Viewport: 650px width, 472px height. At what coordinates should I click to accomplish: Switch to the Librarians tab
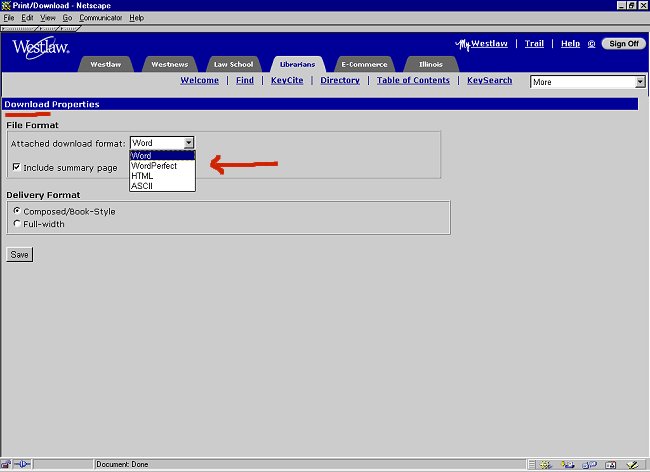[x=297, y=64]
